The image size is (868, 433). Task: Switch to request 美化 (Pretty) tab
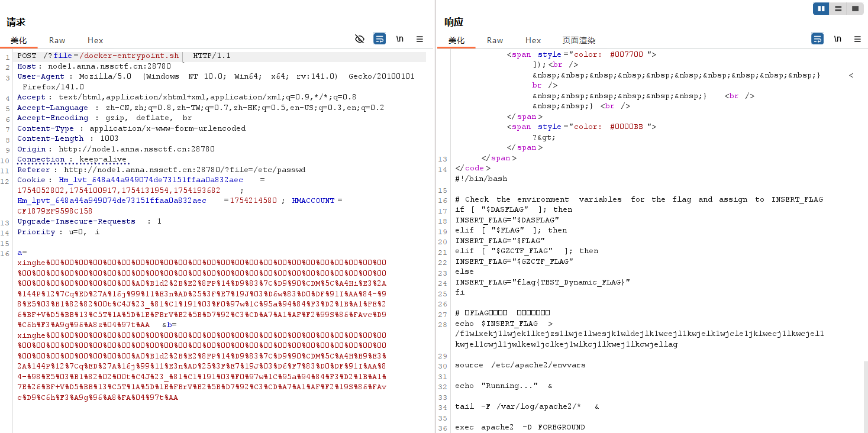pos(19,40)
